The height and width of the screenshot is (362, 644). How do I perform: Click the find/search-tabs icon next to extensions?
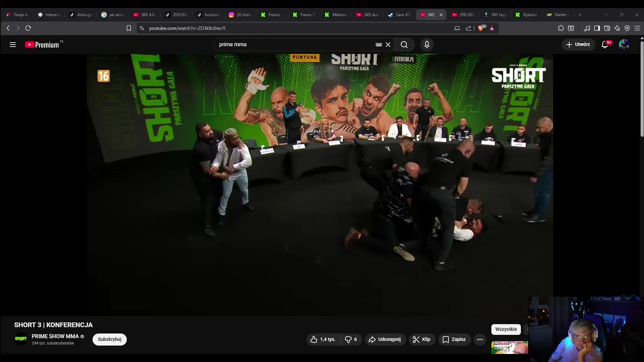click(x=571, y=28)
